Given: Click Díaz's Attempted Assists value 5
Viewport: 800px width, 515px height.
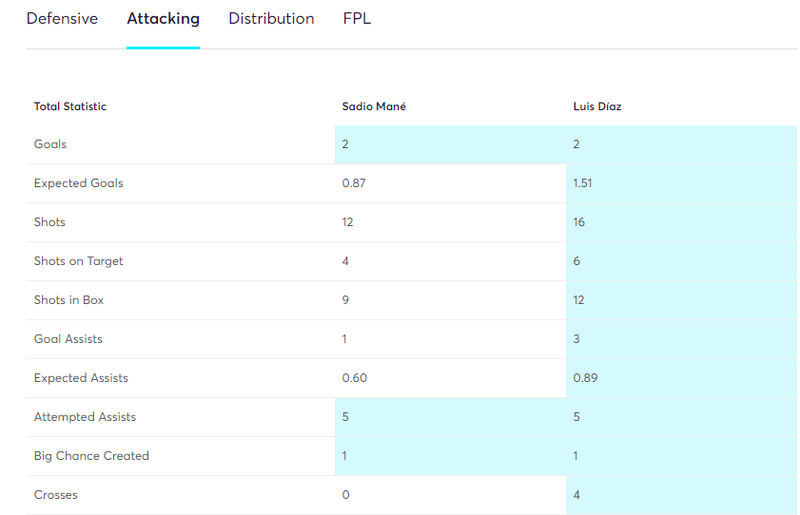Looking at the screenshot, I should [577, 416].
